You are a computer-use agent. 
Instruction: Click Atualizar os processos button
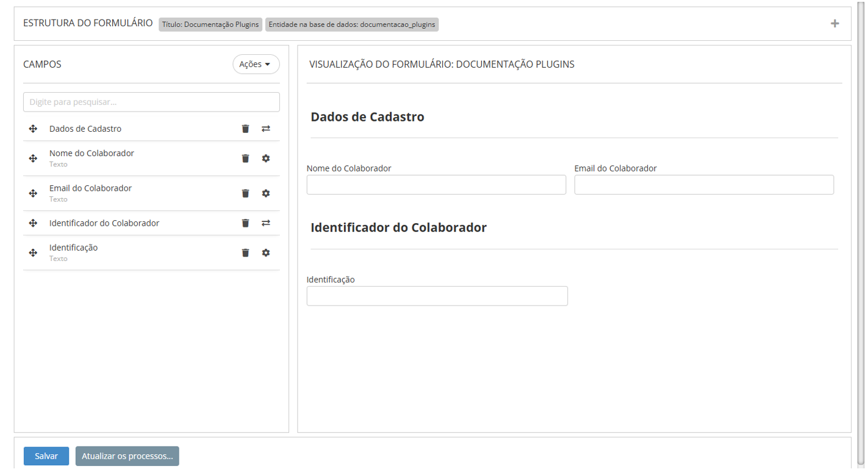pyautogui.click(x=127, y=456)
